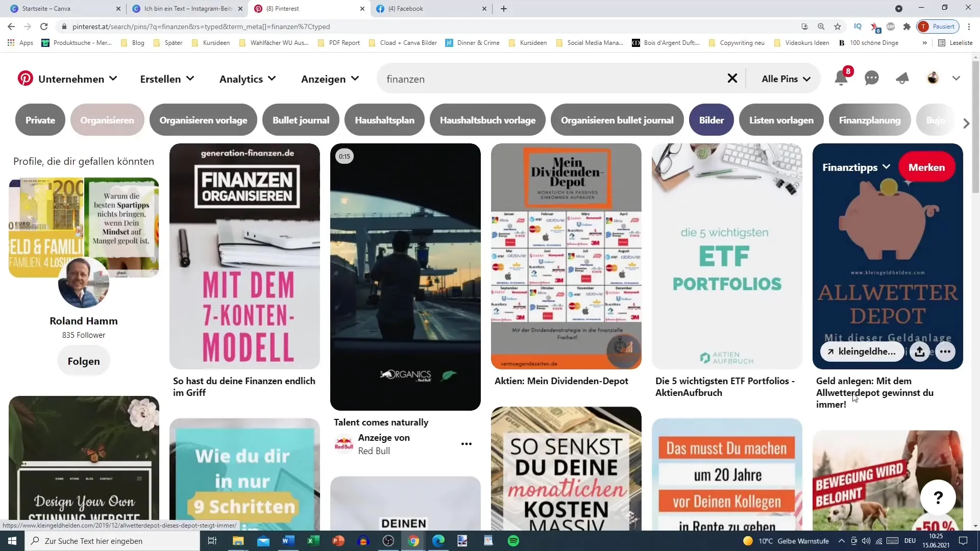Viewport: 980px width, 551px height.
Task: Expand the Alle Pins dropdown filter
Action: 785,79
